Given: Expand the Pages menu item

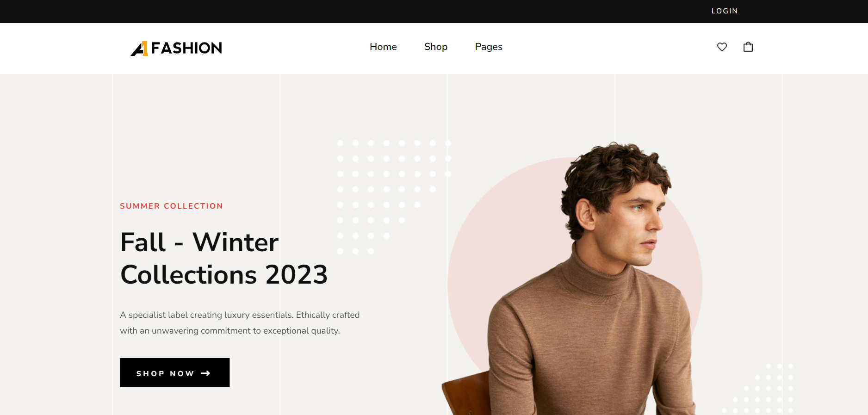Looking at the screenshot, I should [x=489, y=47].
